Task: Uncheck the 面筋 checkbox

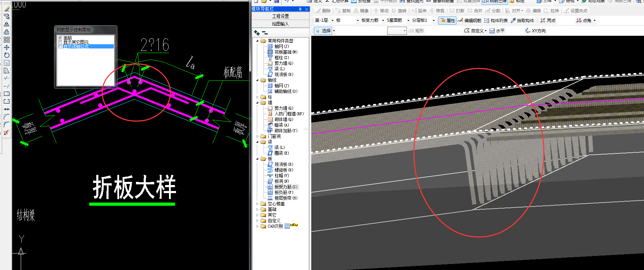Action: point(60,38)
